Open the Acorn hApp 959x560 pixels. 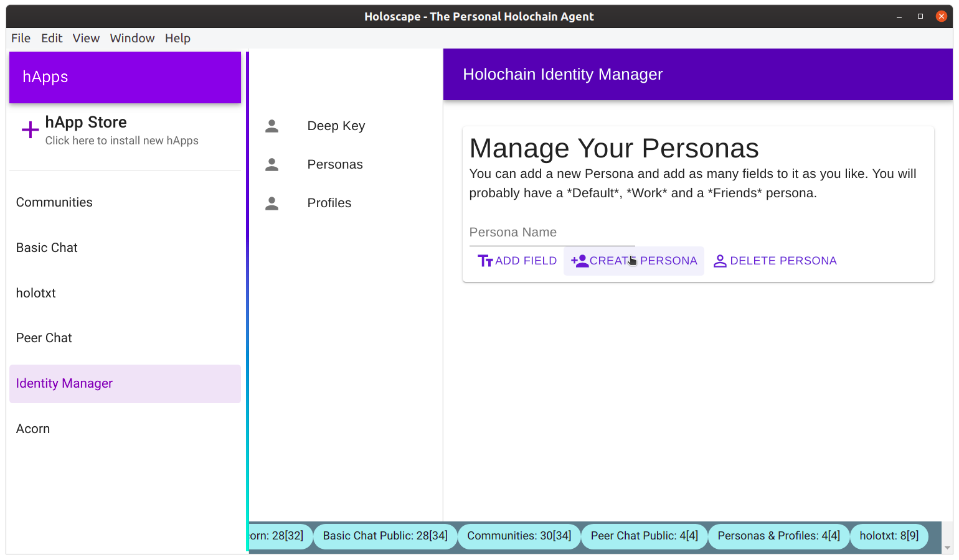[125, 429]
